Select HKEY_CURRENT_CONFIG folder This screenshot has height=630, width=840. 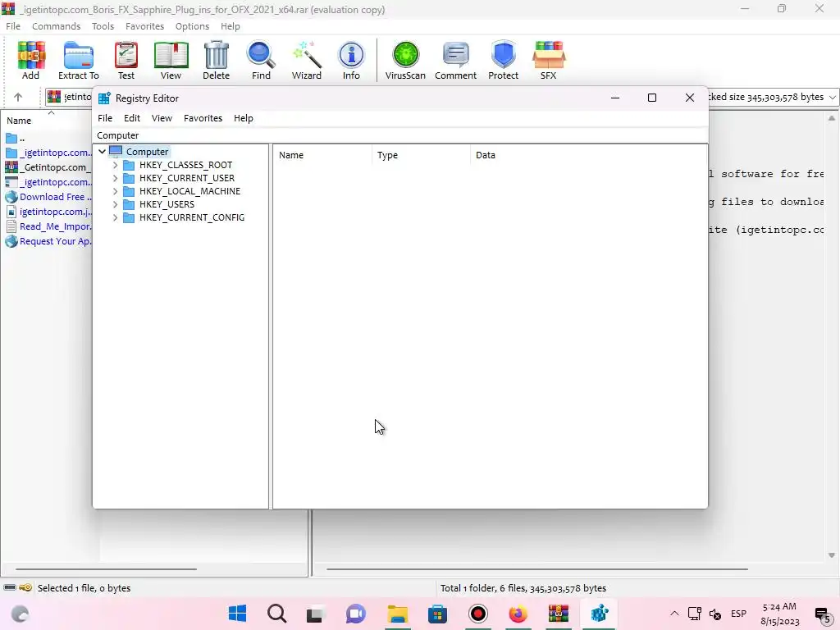[192, 217]
